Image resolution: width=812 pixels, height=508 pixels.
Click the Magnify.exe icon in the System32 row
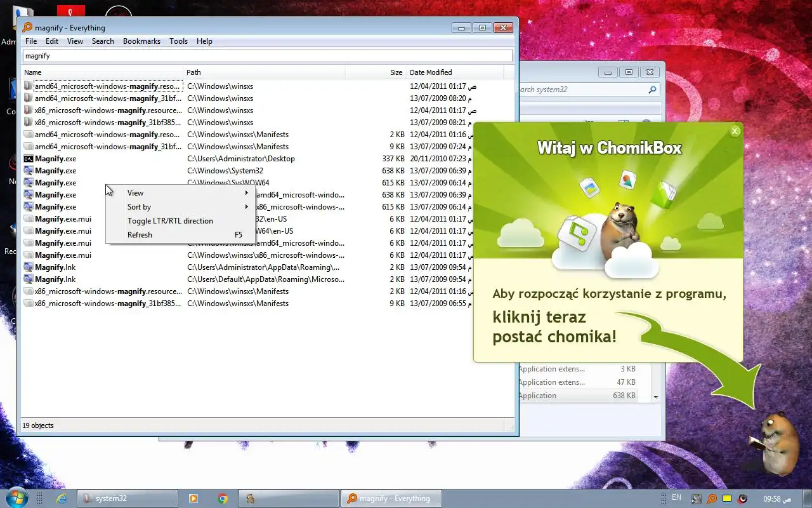29,171
